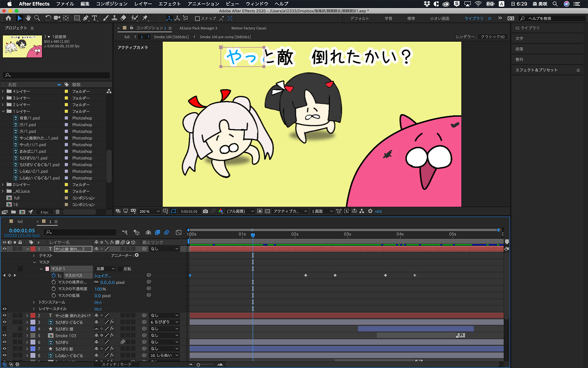
Task: Toggle the マスクパス stopwatch
Action: click(54, 275)
